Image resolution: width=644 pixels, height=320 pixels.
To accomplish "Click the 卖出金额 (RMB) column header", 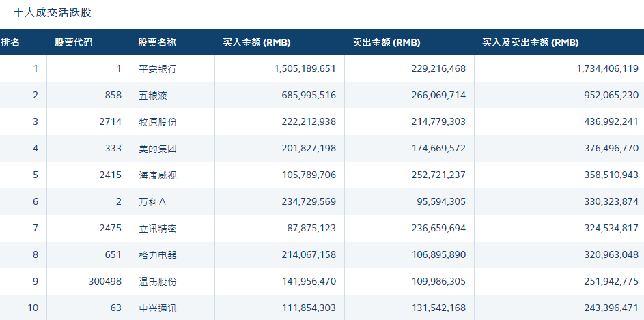I will [387, 42].
